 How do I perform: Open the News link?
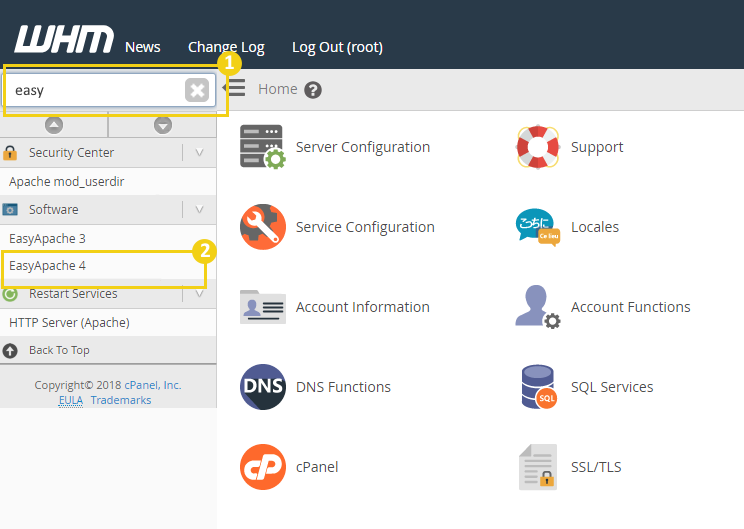(x=143, y=47)
